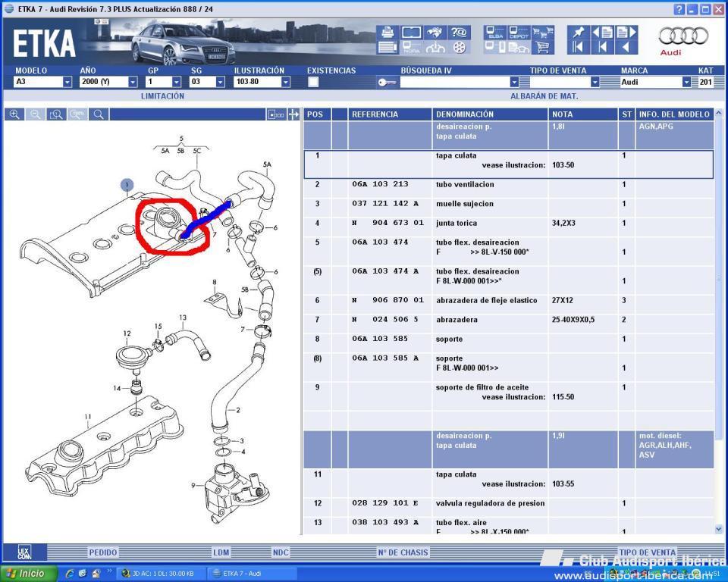Click the REFERENCIA column header
728x582 pixels.
pyautogui.click(x=390, y=114)
